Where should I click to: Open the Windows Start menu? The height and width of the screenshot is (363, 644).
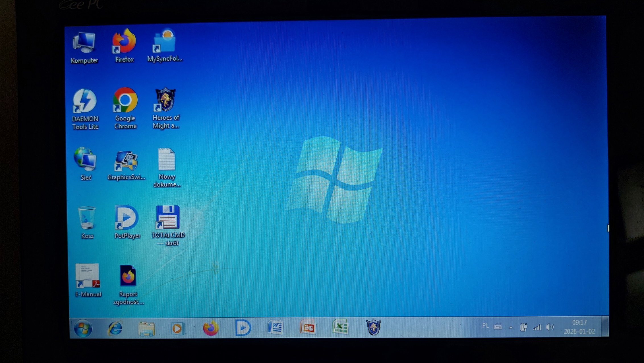(x=83, y=328)
